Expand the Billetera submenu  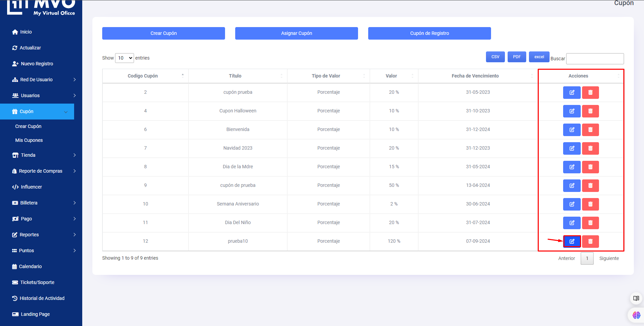coord(43,203)
